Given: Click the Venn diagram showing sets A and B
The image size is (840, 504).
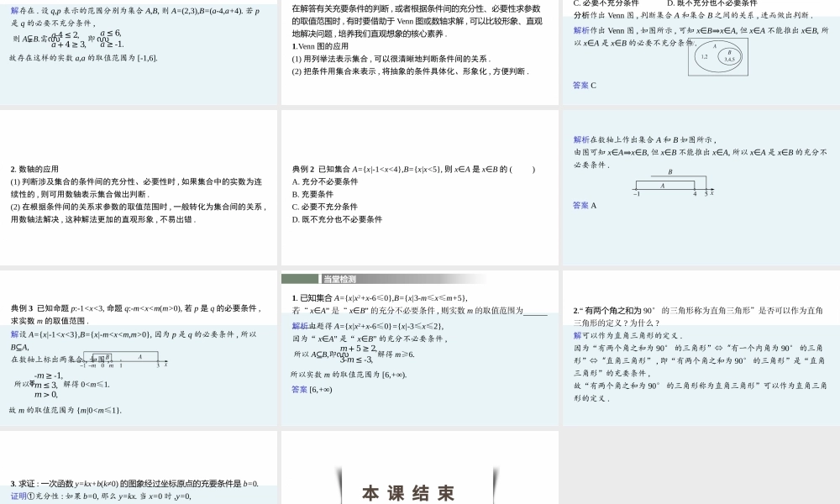Looking at the screenshot, I should 717,56.
